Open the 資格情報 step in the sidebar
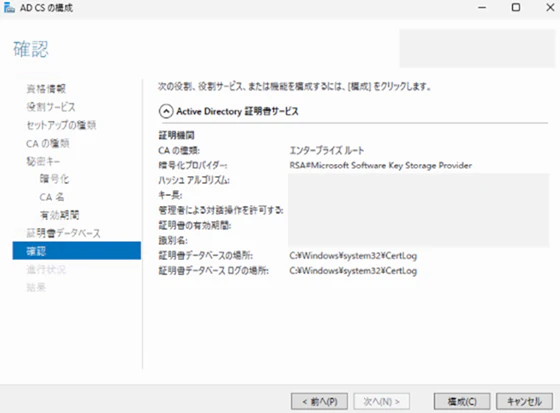 pos(46,89)
